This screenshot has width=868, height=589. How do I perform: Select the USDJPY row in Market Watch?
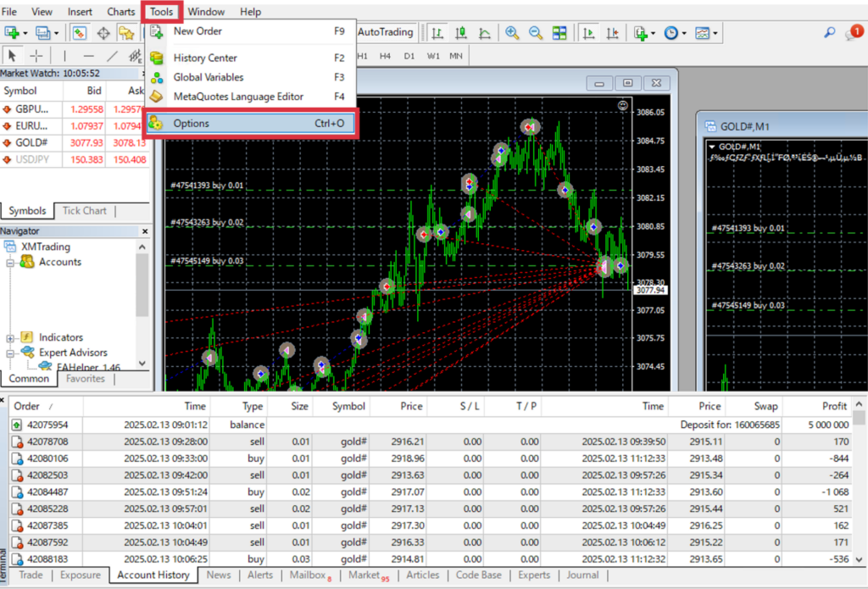[x=75, y=159]
